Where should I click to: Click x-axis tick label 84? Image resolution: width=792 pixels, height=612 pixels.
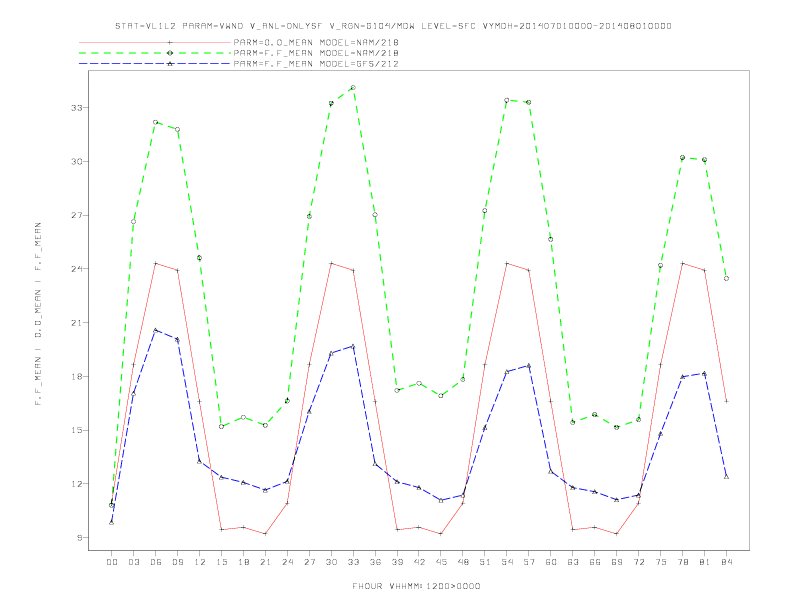coord(727,562)
